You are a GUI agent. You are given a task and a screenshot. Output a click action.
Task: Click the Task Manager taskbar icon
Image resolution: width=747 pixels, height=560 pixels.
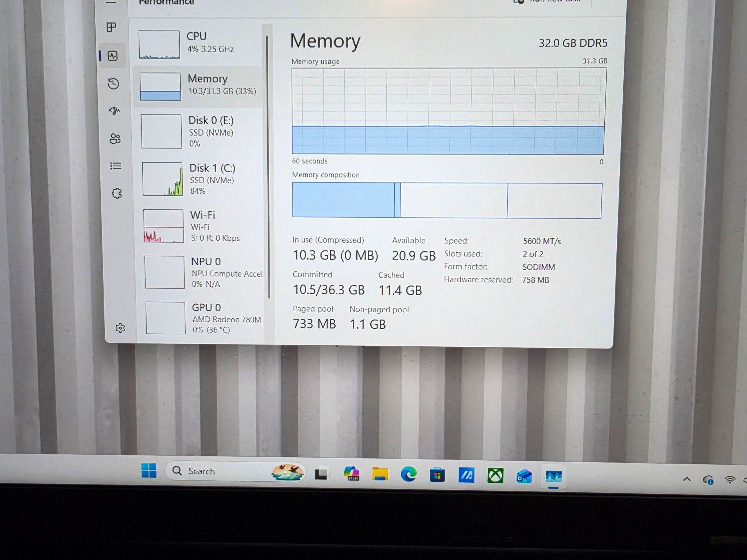(x=553, y=476)
